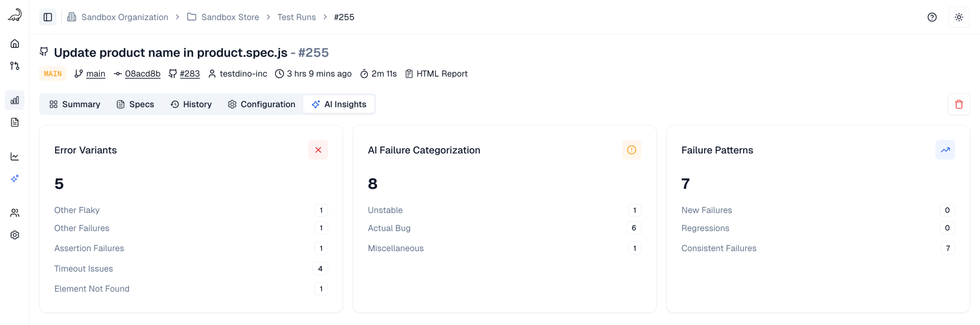
Task: Open the main branch link
Action: [x=95, y=73]
